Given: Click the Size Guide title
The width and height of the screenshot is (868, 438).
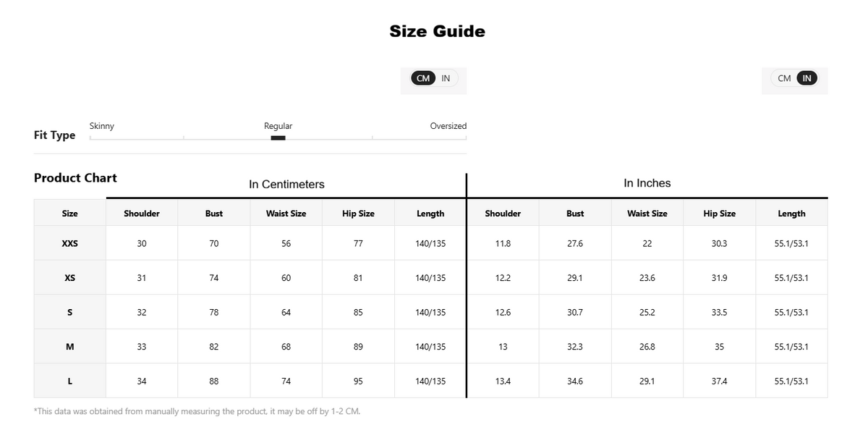Looking at the screenshot, I should click(438, 31).
